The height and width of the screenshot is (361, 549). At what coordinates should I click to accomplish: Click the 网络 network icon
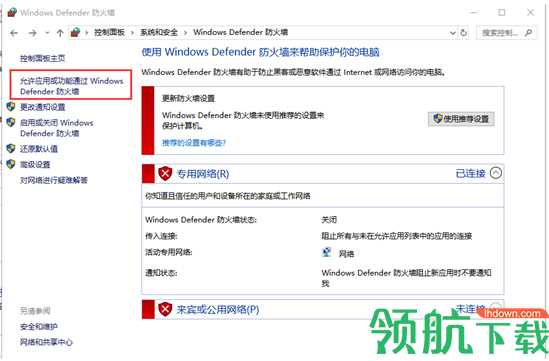tap(327, 252)
